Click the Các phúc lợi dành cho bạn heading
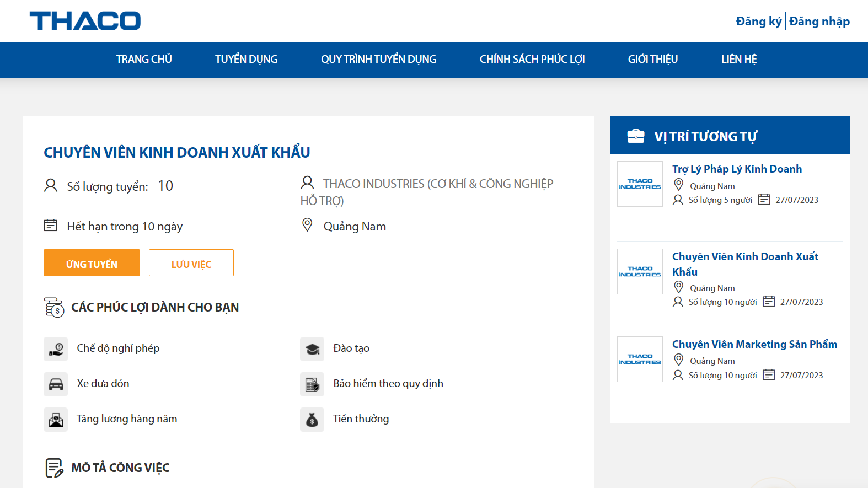 [x=155, y=307]
